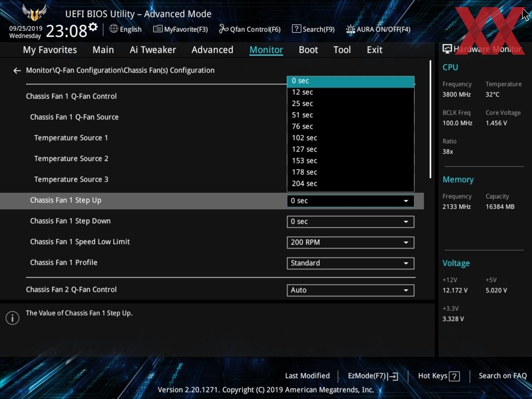Viewport: 532px width, 399px height.
Task: Pick 51 sec from the list
Action: tap(350, 115)
